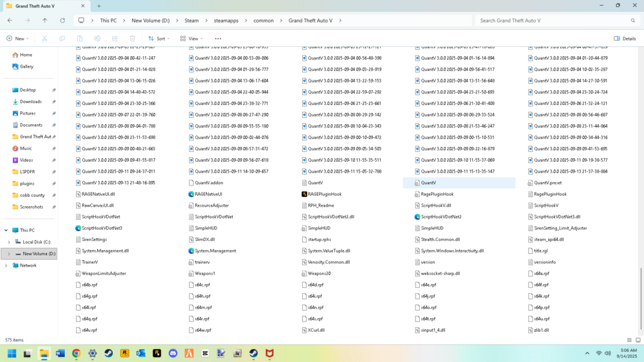Navigate to This PC breadcrumb
Screen dimensions: 644x362
[108, 21]
